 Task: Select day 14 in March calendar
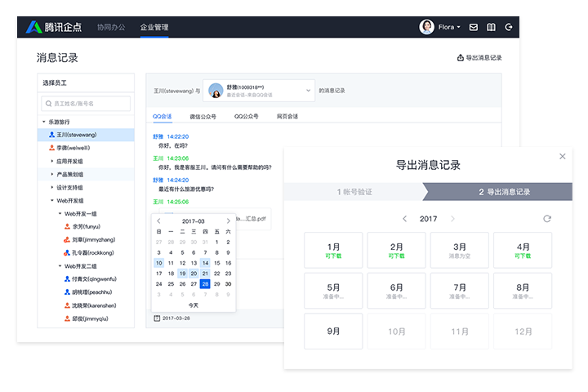coord(205,263)
